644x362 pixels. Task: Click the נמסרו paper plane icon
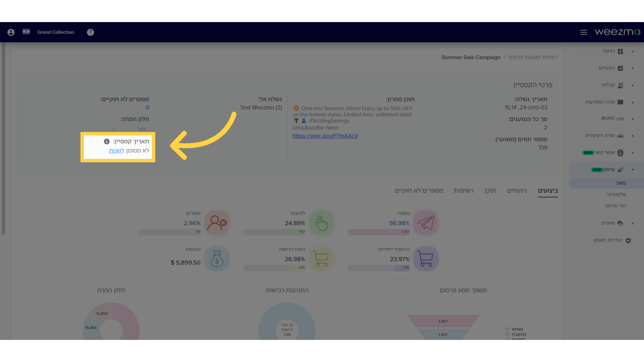click(x=426, y=223)
